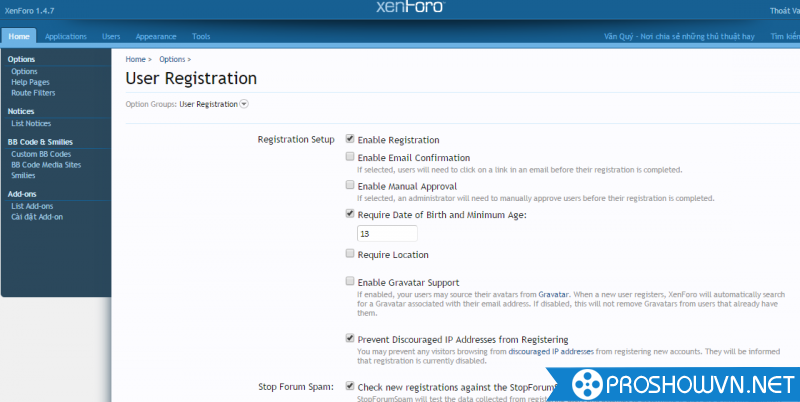Screen dimensions: 800x402
Task: Go to the Appearance tab
Action: tap(156, 36)
